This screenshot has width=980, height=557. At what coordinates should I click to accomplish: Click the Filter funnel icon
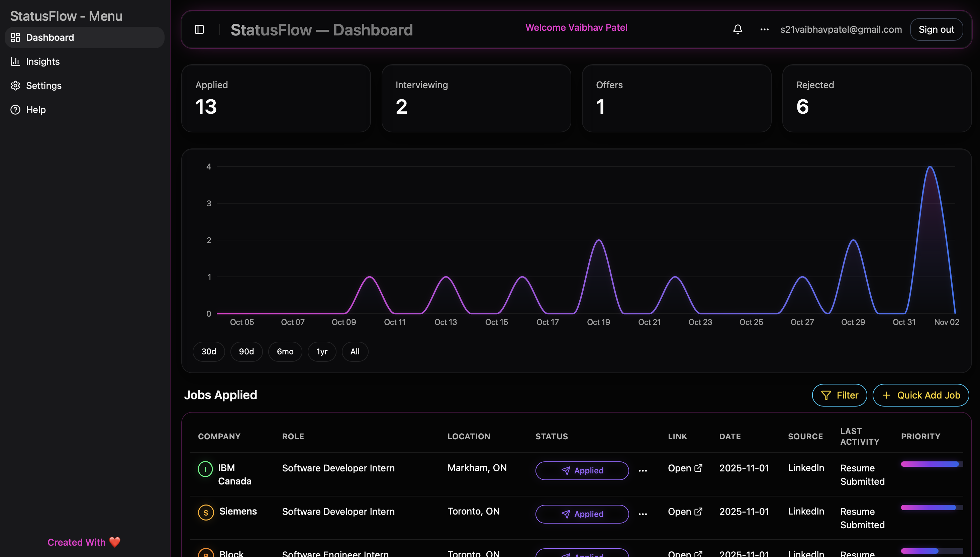pyautogui.click(x=826, y=395)
